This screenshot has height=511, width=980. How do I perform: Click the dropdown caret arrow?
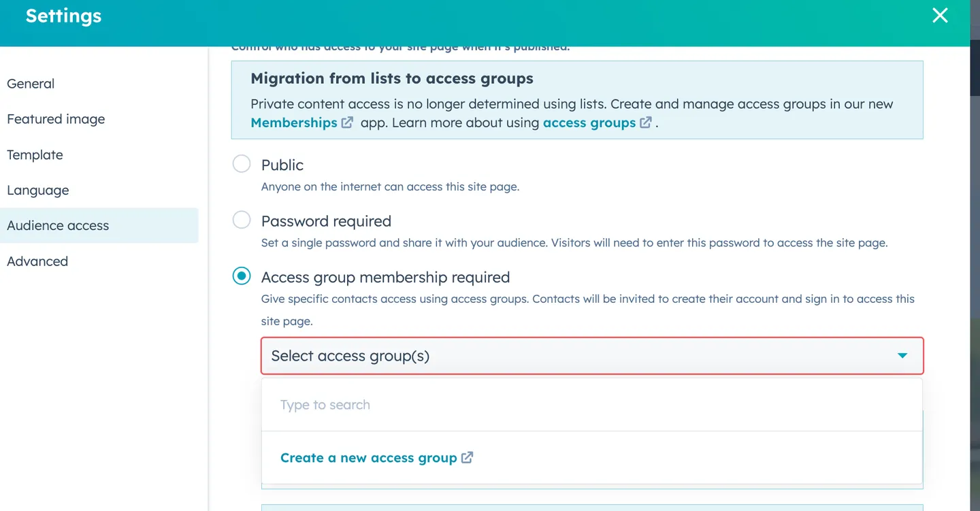click(902, 356)
